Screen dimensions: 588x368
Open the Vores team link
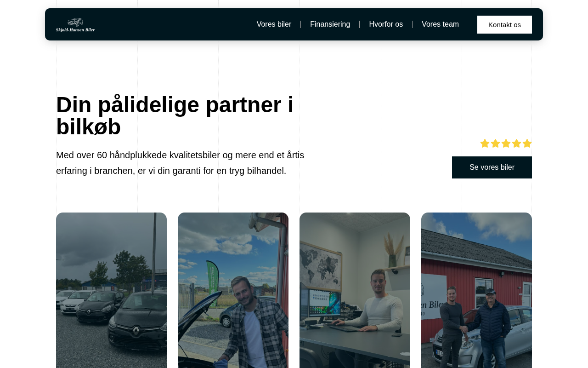pos(440,24)
